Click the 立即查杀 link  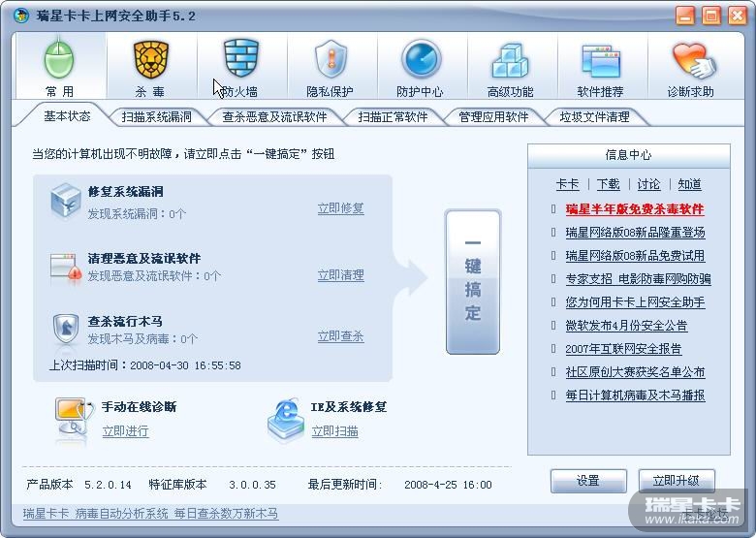pyautogui.click(x=340, y=336)
